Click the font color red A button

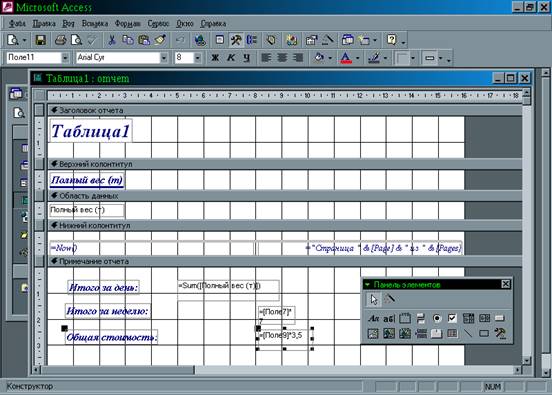point(346,58)
